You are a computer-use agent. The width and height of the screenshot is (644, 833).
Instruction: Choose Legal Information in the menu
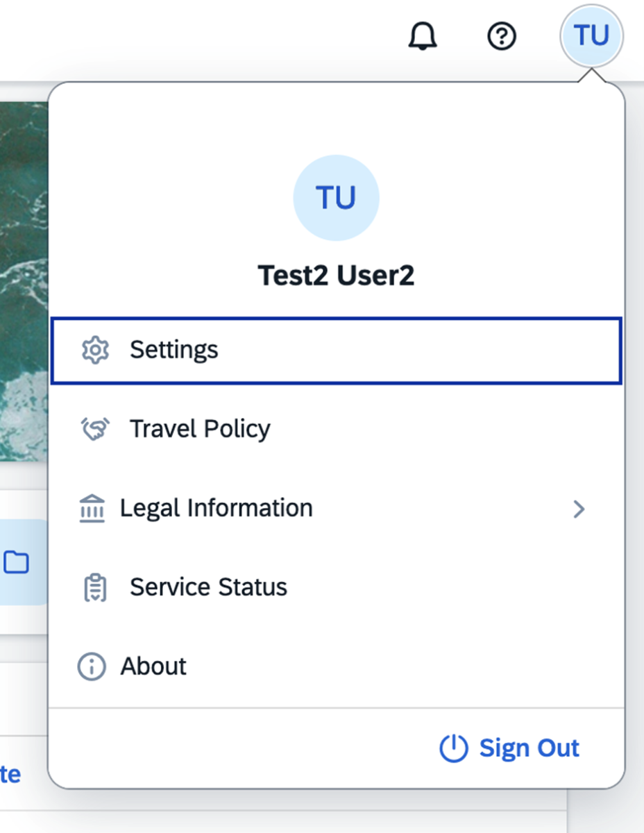coord(216,508)
